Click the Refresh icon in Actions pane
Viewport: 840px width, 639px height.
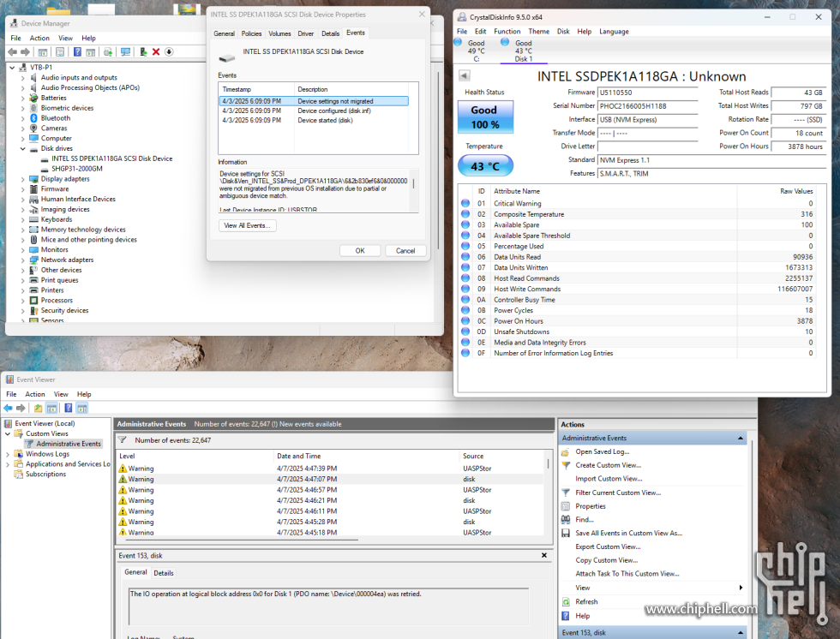tap(566, 602)
